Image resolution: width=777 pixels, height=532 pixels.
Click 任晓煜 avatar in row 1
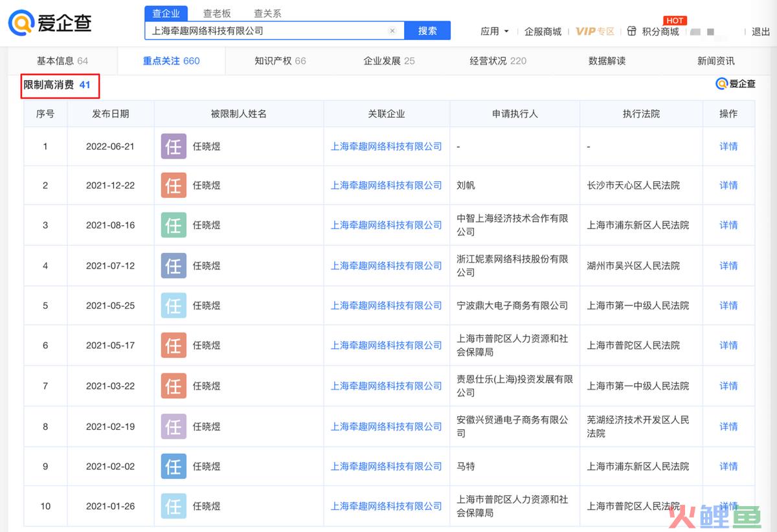click(x=174, y=146)
